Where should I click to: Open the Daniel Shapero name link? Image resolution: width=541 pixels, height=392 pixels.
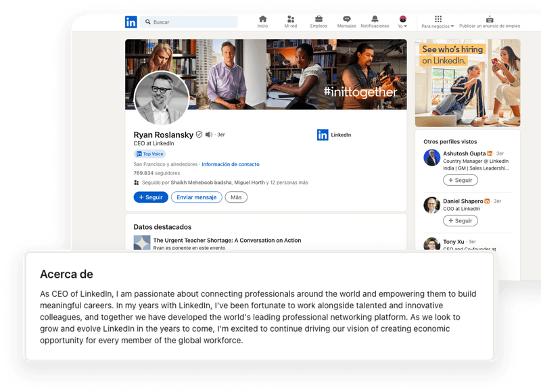tap(463, 201)
